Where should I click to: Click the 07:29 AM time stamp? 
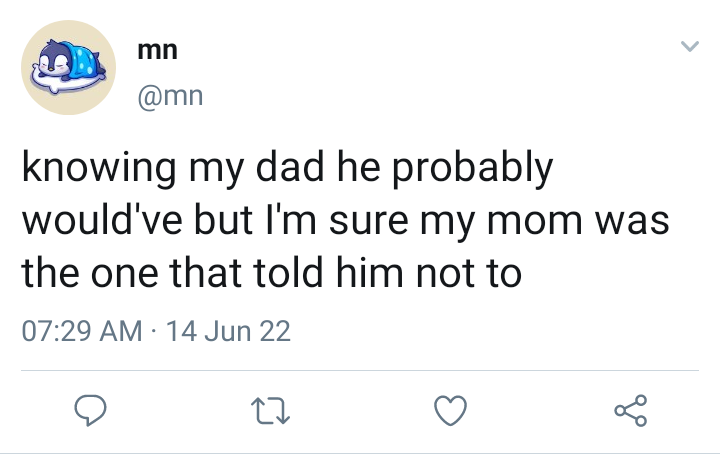click(x=82, y=331)
